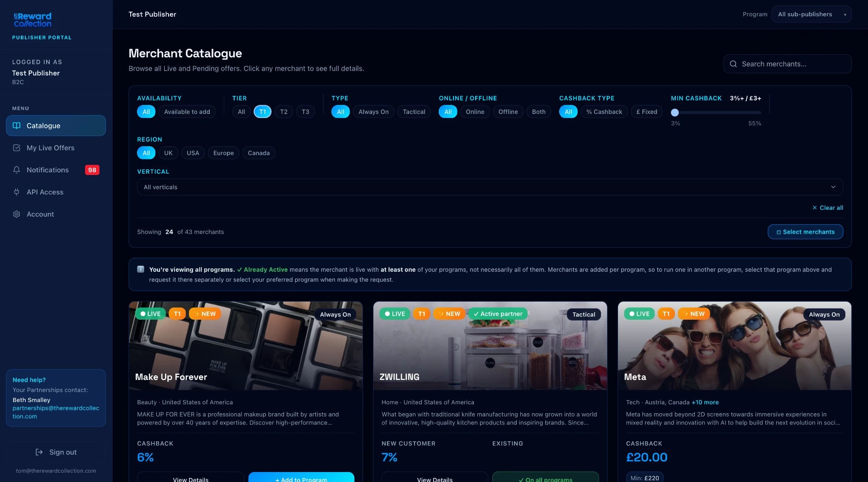The height and width of the screenshot is (482, 868).
Task: Select the Offline filter pill
Action: click(x=508, y=112)
